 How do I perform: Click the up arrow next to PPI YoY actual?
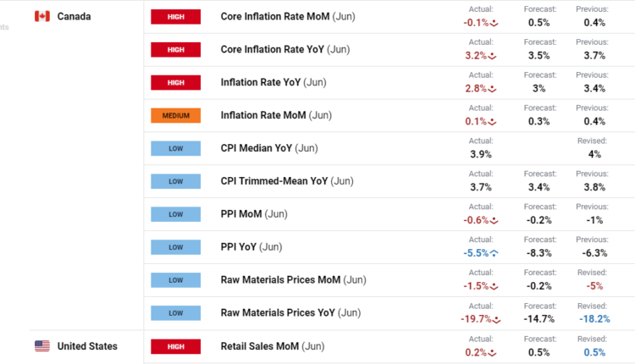[493, 253]
